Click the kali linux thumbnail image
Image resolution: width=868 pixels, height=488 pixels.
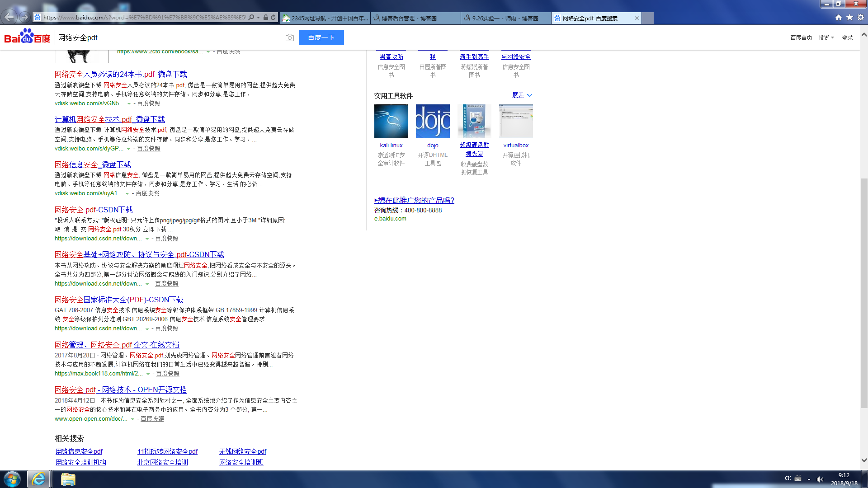coord(391,121)
